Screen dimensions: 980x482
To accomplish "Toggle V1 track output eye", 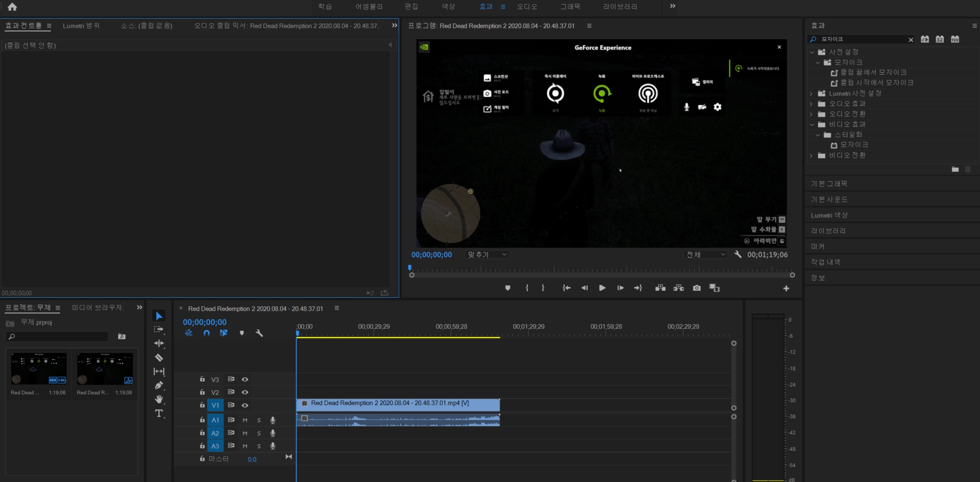I will (245, 406).
